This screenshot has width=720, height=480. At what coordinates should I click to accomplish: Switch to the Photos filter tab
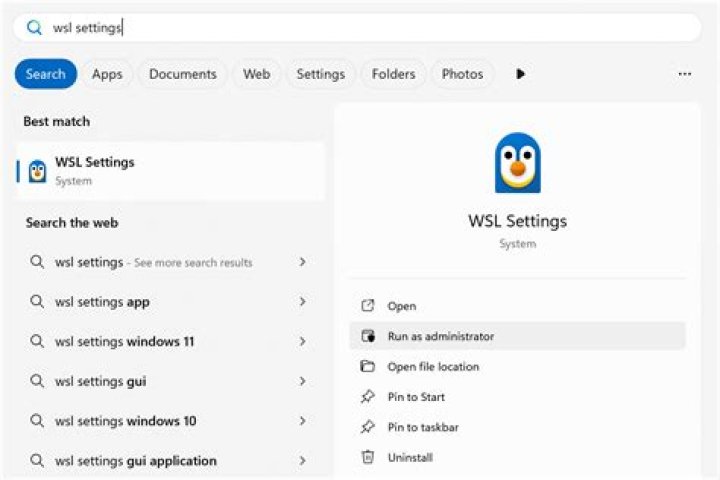click(x=462, y=74)
